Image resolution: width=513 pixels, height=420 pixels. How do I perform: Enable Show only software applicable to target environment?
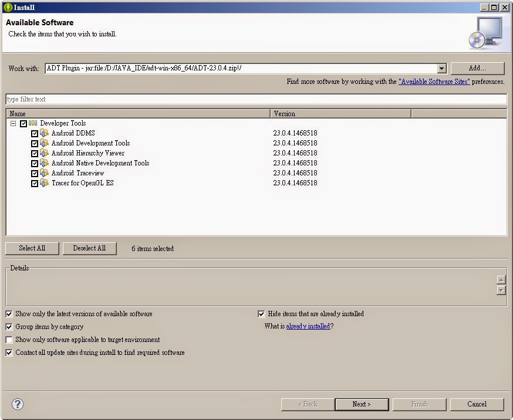click(x=9, y=340)
